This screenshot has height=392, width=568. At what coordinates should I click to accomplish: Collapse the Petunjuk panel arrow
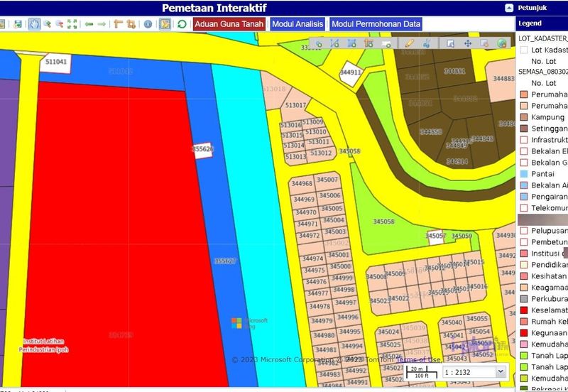click(x=509, y=8)
